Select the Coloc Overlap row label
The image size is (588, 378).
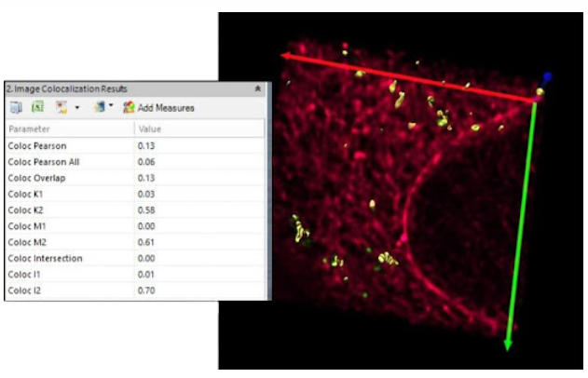(x=36, y=178)
